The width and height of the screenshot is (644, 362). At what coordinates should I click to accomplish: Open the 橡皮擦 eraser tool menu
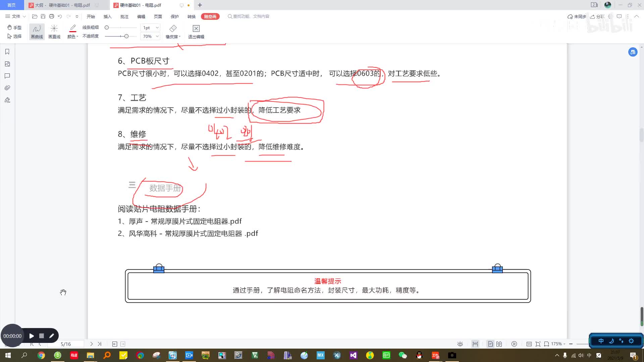click(x=173, y=32)
